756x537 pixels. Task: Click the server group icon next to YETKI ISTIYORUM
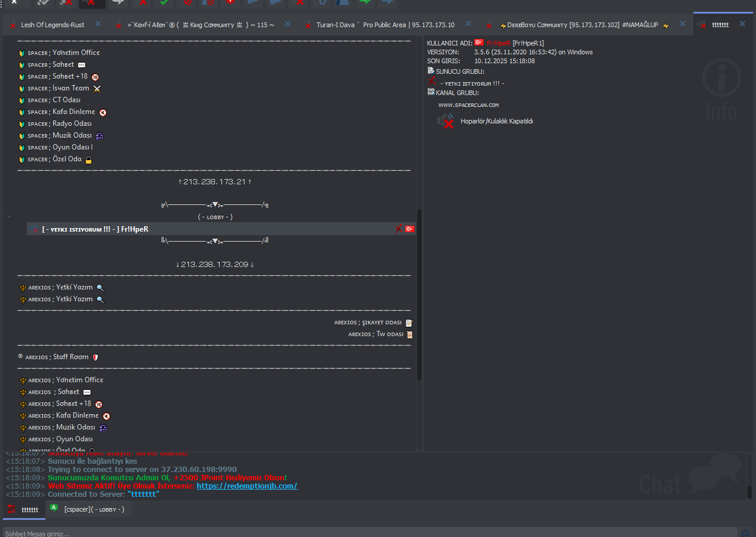pos(432,81)
